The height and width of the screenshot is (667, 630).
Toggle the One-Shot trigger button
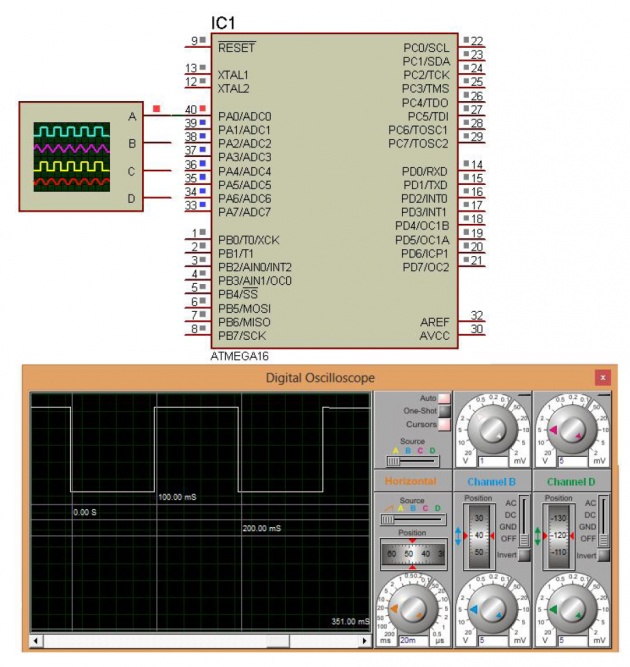click(444, 411)
